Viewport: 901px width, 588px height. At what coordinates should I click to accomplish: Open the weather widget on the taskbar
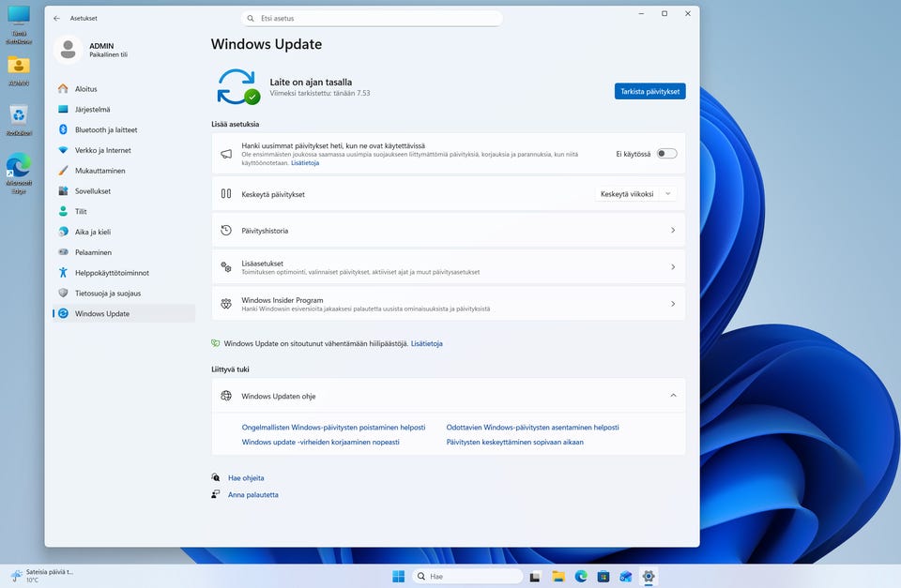pos(42,576)
